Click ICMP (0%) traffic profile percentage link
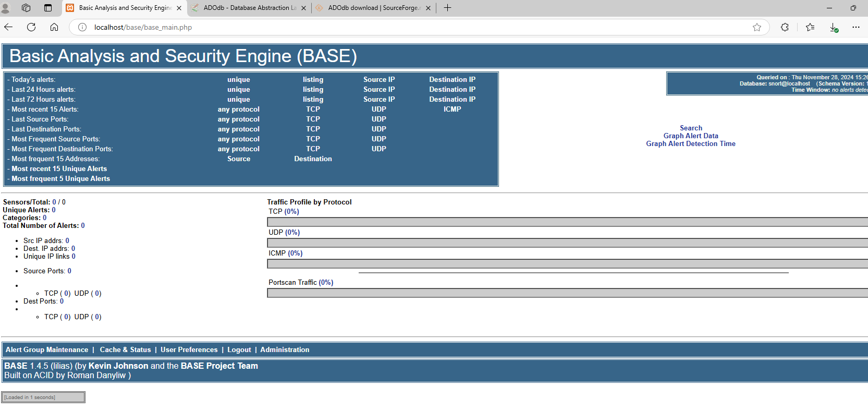Viewport: 868px width, 411px height. click(295, 253)
